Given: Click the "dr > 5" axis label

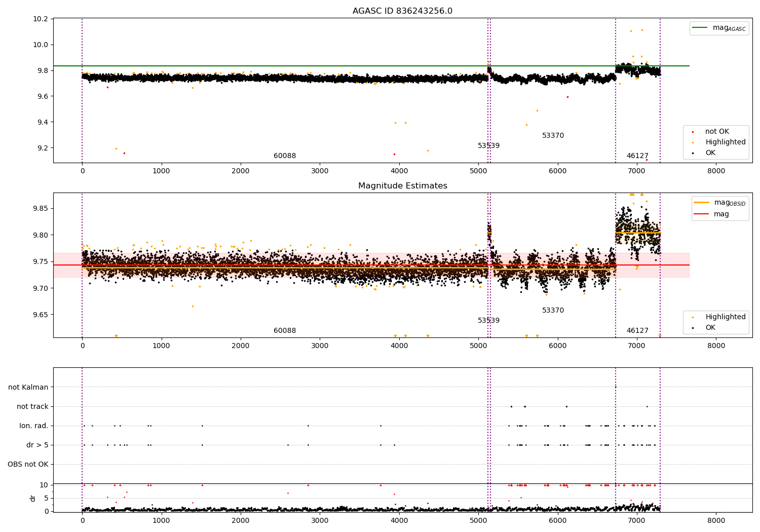Looking at the screenshot, I should (37, 445).
